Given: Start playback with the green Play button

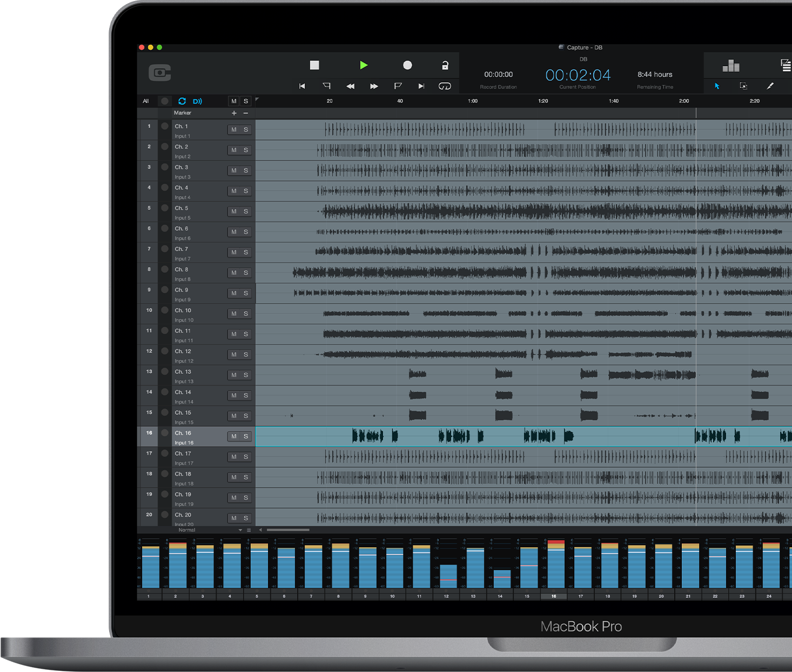Looking at the screenshot, I should pyautogui.click(x=364, y=65).
